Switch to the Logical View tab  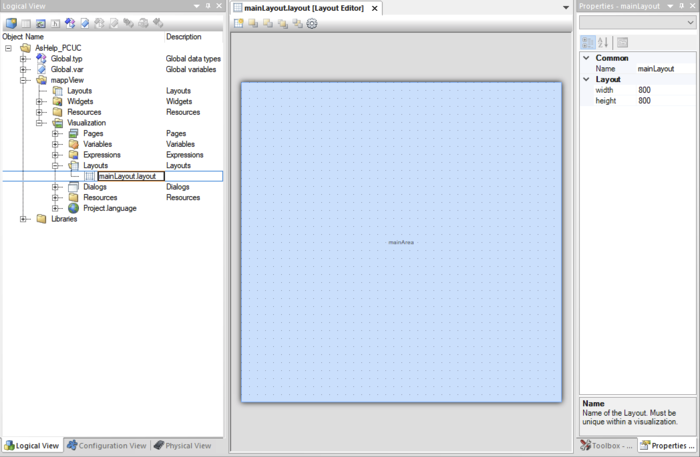coord(32,445)
